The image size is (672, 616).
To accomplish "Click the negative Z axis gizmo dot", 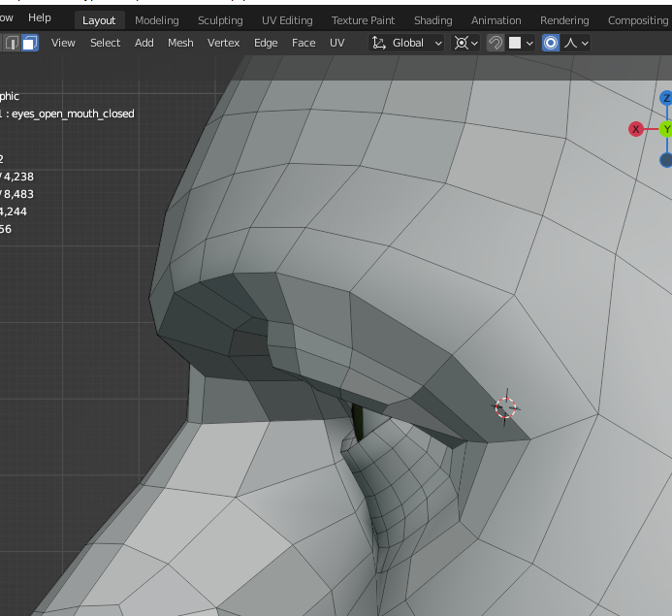I will (666, 160).
